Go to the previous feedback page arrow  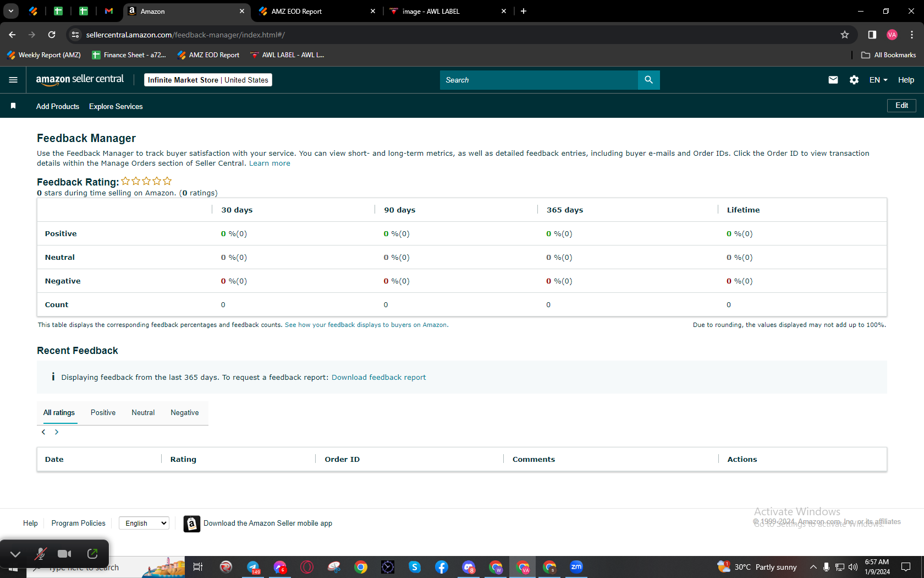point(43,432)
